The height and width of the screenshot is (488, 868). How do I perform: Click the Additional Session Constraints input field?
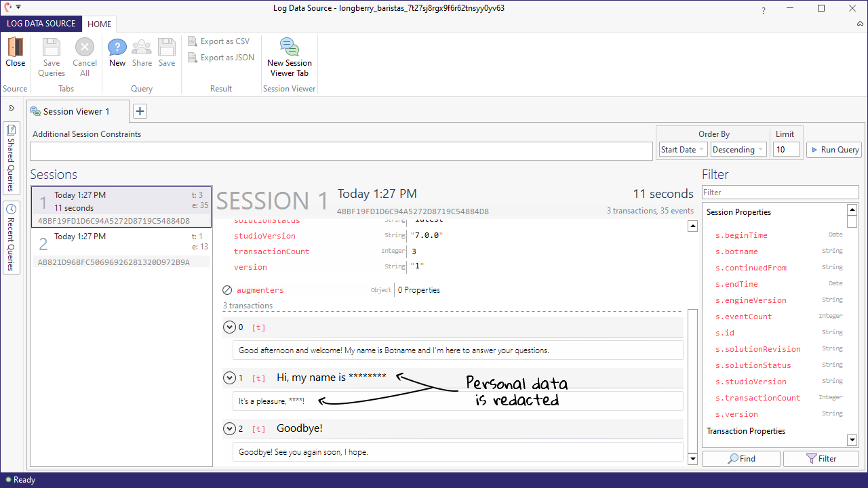(341, 150)
